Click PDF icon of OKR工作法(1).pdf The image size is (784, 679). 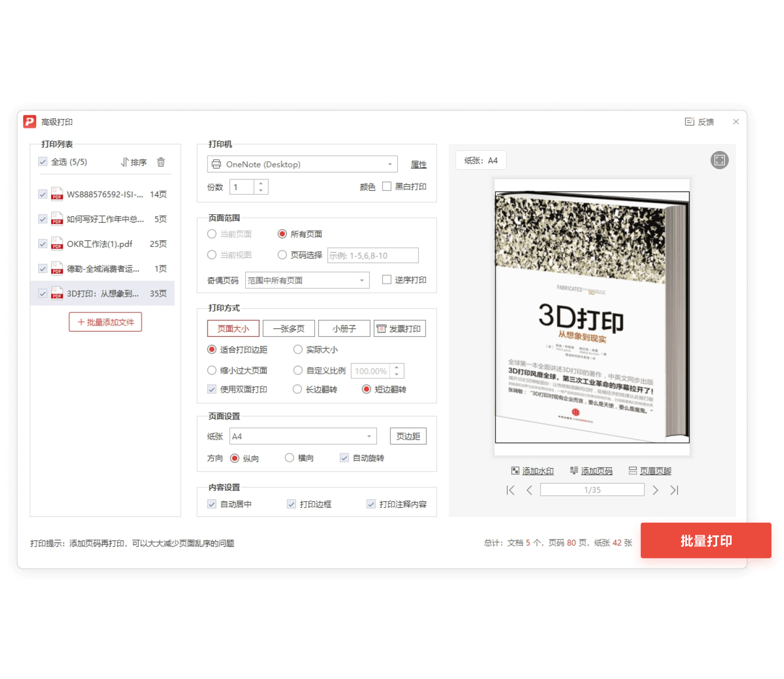(x=57, y=243)
